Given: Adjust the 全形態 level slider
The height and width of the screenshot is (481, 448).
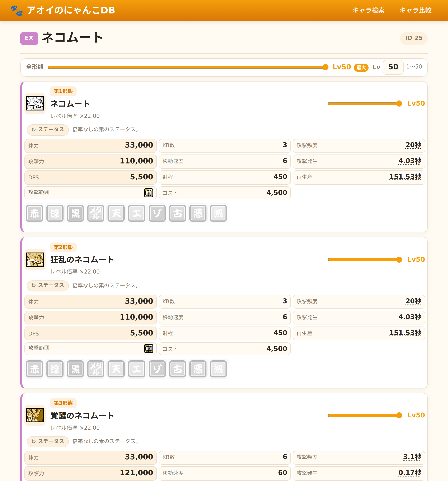Looking at the screenshot, I should click(x=188, y=67).
